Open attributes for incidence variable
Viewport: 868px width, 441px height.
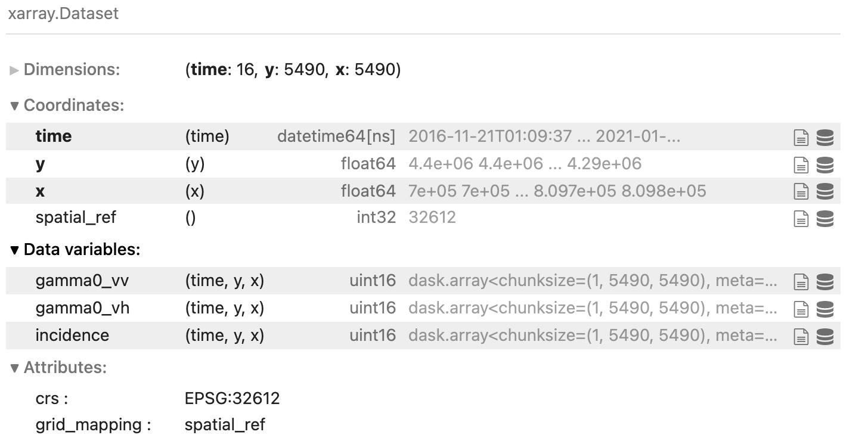click(802, 336)
